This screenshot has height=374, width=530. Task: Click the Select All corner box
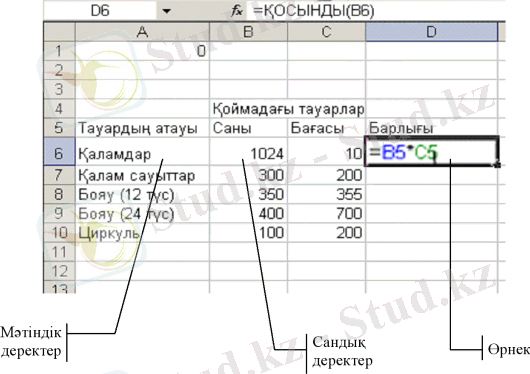[x=59, y=32]
